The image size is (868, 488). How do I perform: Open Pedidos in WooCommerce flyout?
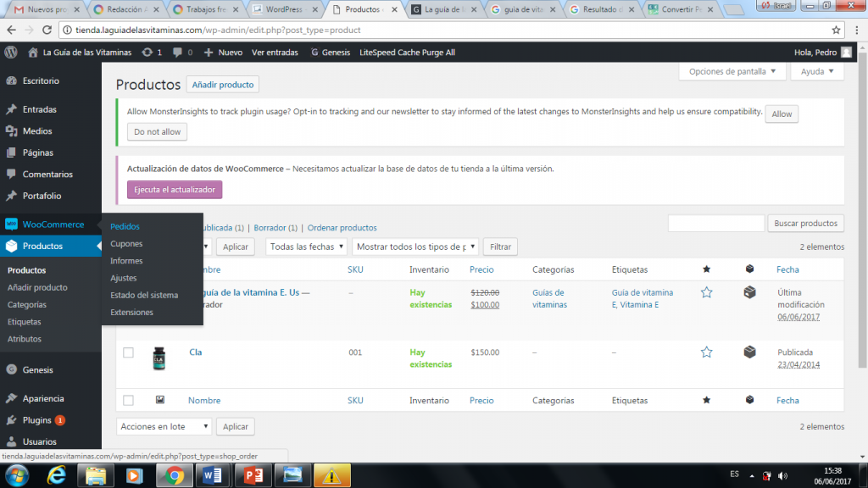125,226
